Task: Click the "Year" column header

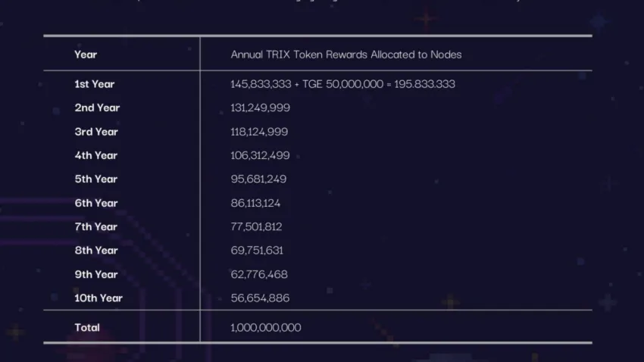Action: pyautogui.click(x=86, y=55)
